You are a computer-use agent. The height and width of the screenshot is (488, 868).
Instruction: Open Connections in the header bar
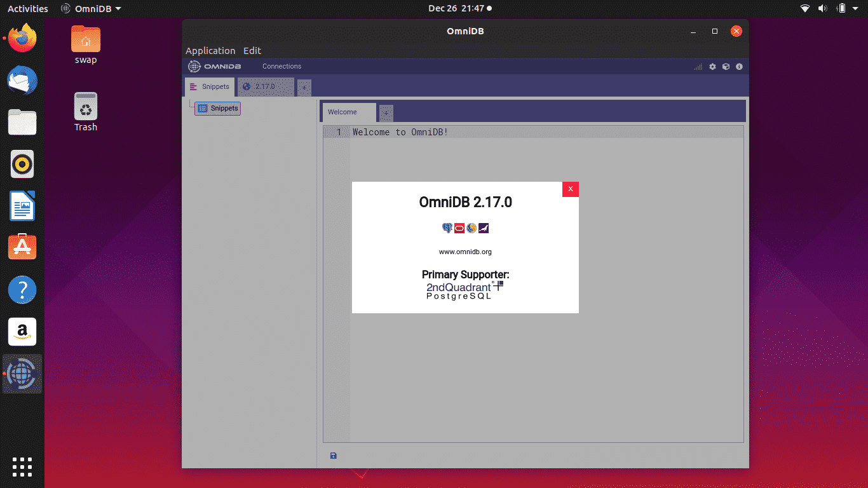click(x=281, y=67)
